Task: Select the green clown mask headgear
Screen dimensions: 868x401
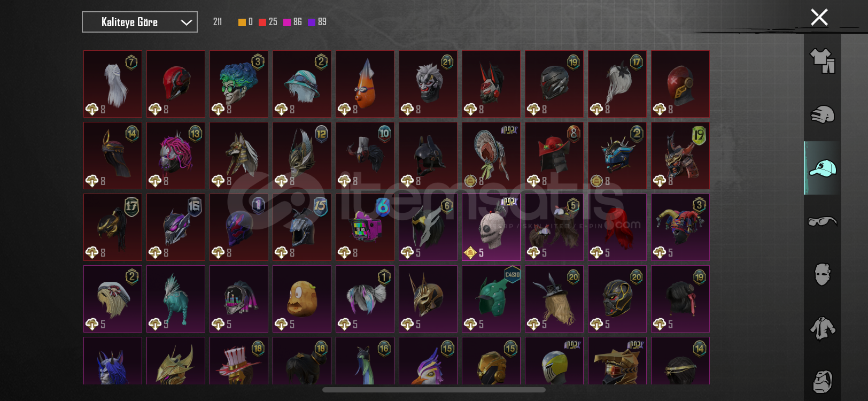Action: click(x=239, y=84)
